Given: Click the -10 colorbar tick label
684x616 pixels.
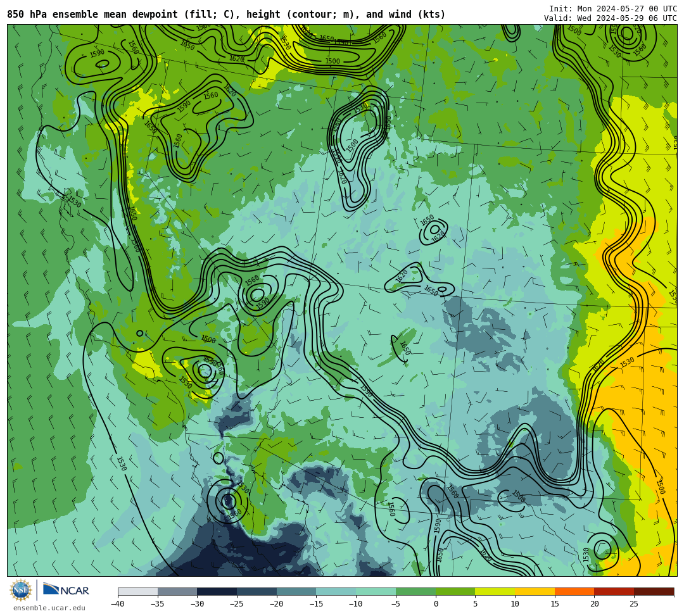Looking at the screenshot, I should pyautogui.click(x=356, y=604).
